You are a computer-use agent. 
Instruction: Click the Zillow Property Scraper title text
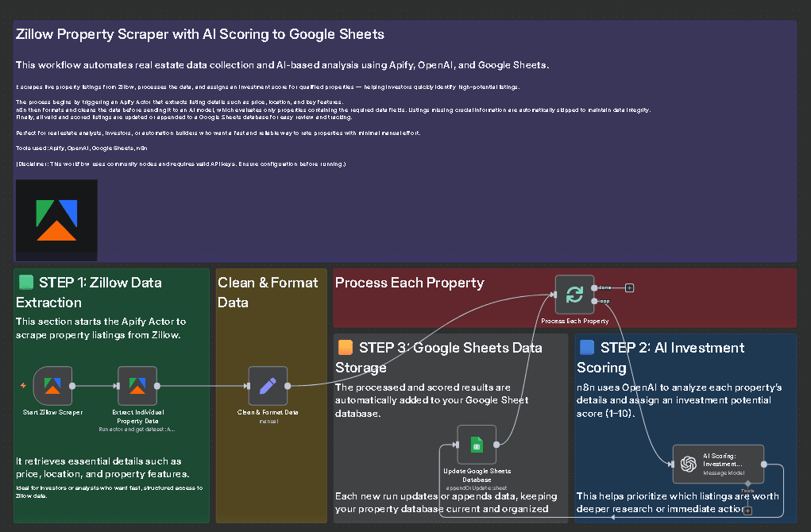click(x=200, y=34)
